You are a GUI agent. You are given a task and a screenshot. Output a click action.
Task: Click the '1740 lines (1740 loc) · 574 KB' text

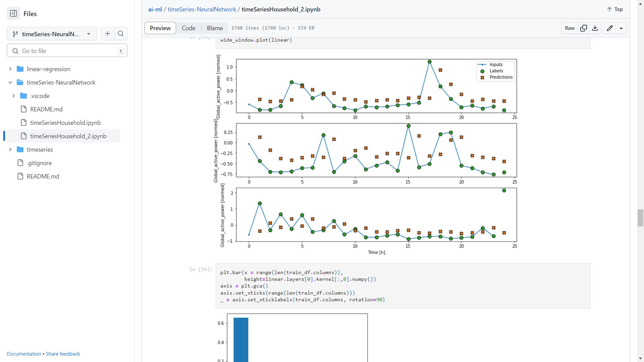tap(273, 28)
